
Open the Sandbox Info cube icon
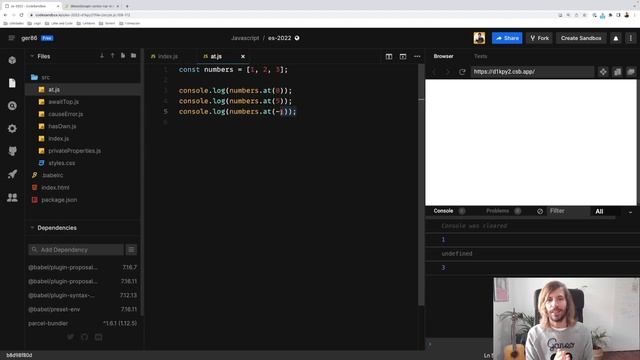click(x=12, y=60)
